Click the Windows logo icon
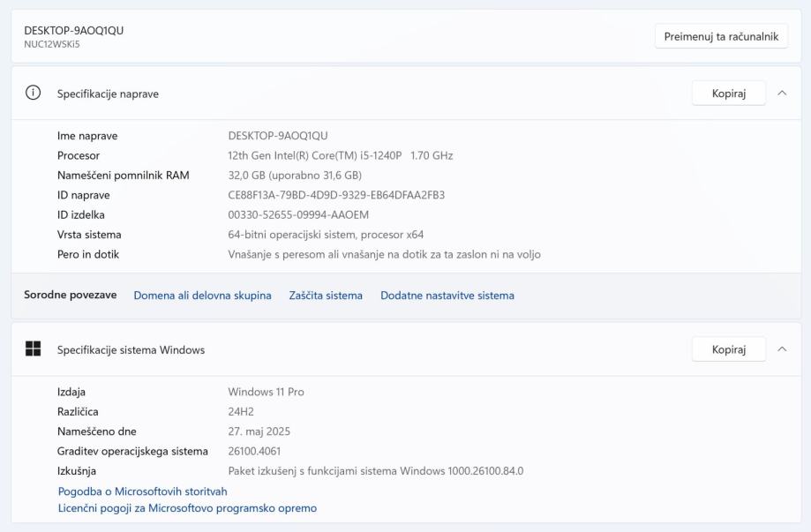 [x=34, y=349]
